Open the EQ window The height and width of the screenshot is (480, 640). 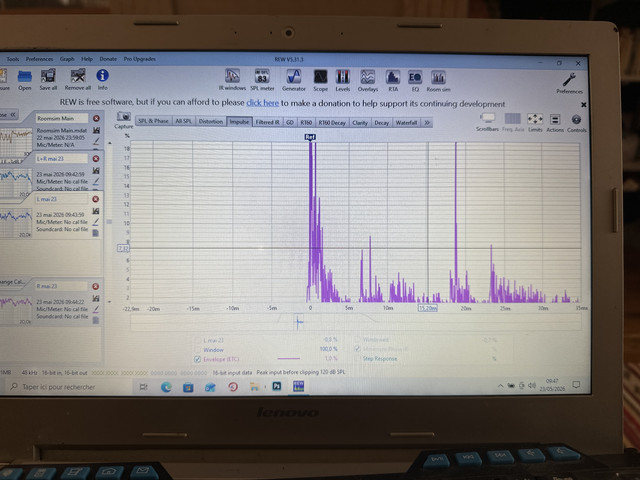coord(415,80)
